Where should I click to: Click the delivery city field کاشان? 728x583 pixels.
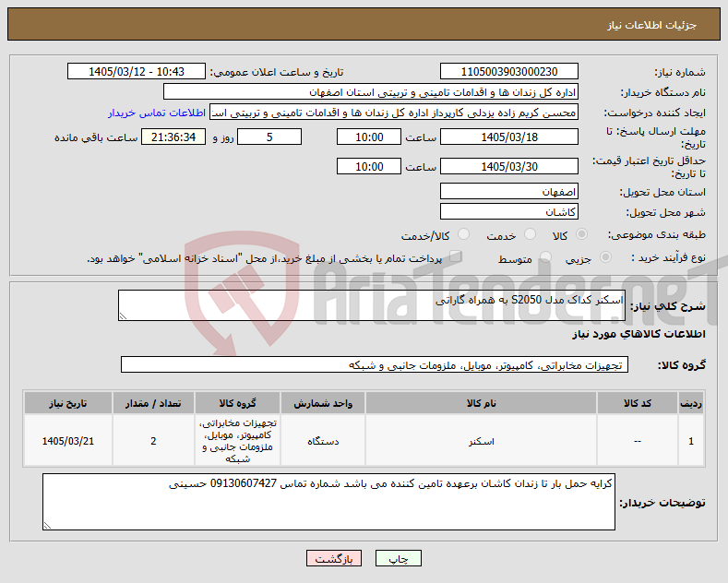[508, 211]
